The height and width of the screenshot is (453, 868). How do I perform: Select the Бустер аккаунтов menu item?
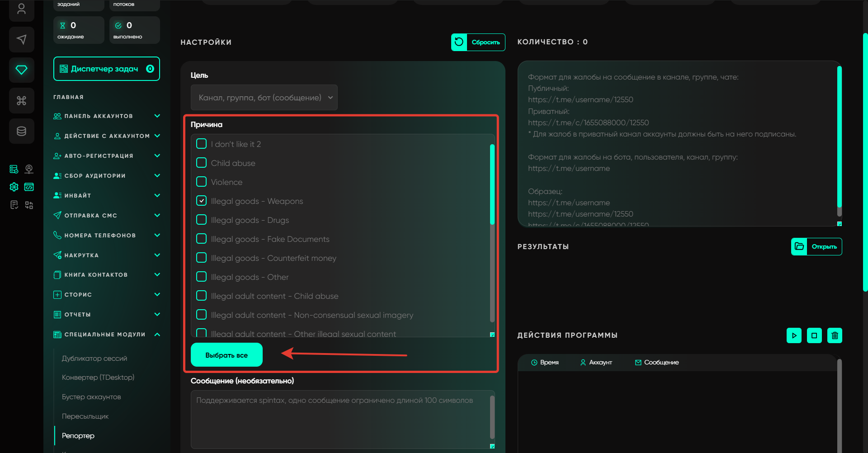91,397
